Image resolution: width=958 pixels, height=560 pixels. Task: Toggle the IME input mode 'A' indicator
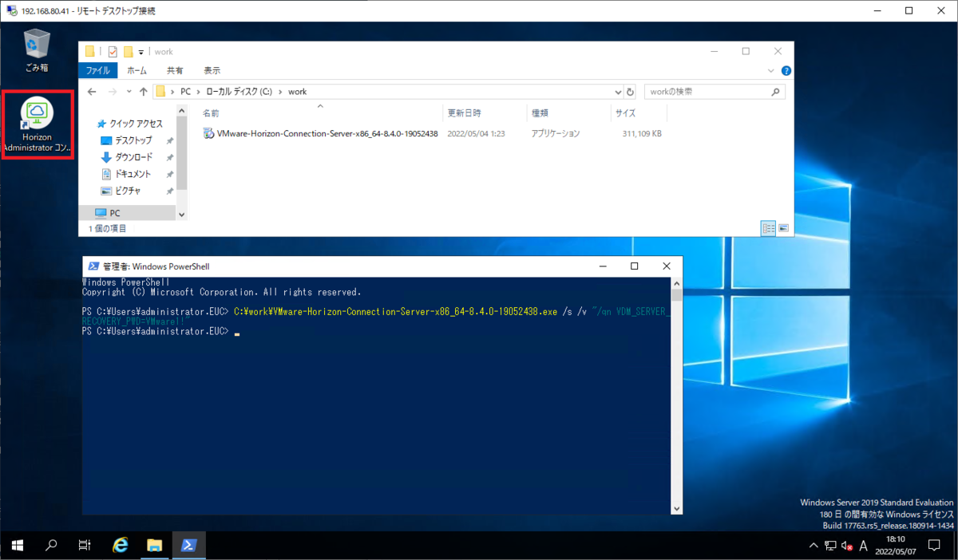864,546
